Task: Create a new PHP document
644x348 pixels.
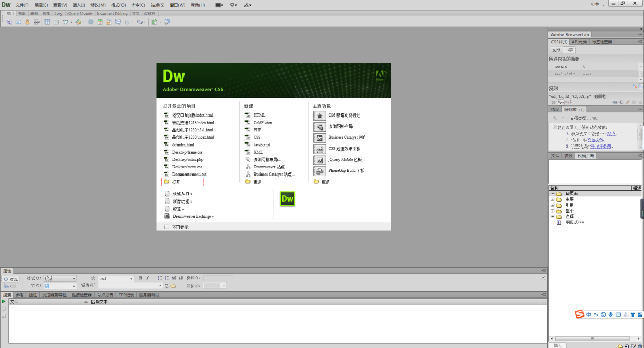Action: [x=257, y=130]
